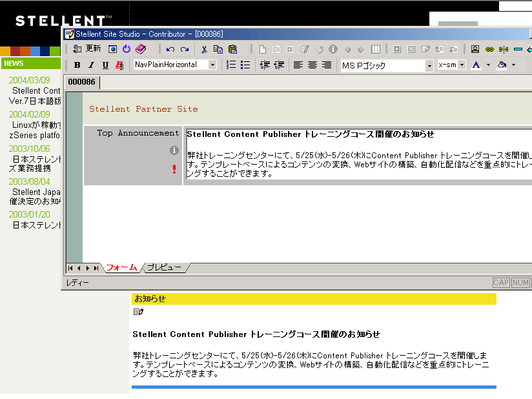Remove hyperlink with broken chain icon
The height and width of the screenshot is (399, 532).
[x=504, y=50]
